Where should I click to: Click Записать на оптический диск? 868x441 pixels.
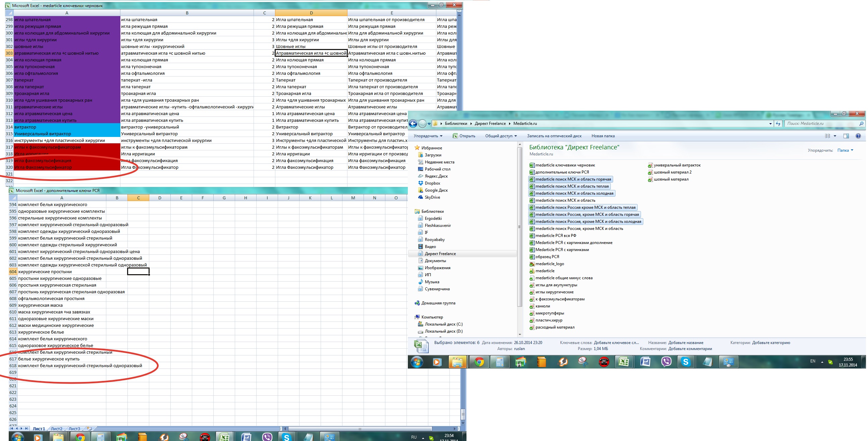tap(554, 136)
